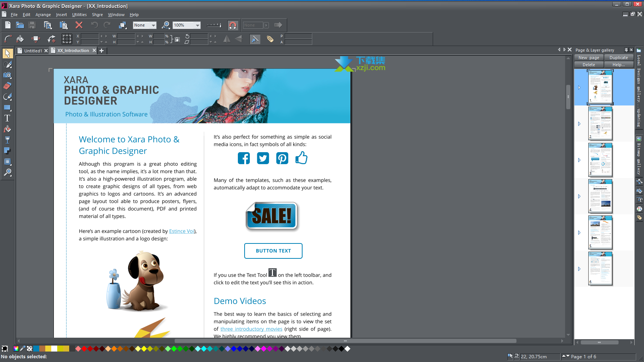Click the red Delete X icon
Image resolution: width=644 pixels, height=362 pixels.
coord(79,25)
